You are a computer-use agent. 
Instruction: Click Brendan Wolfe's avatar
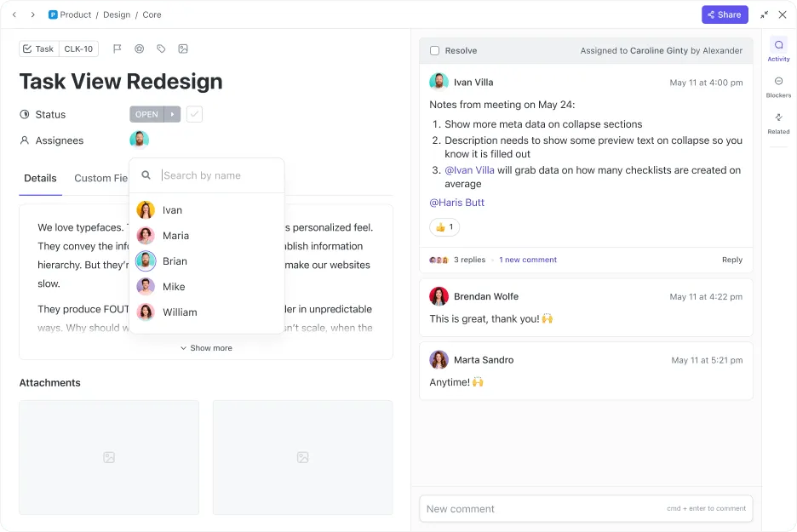tap(439, 296)
